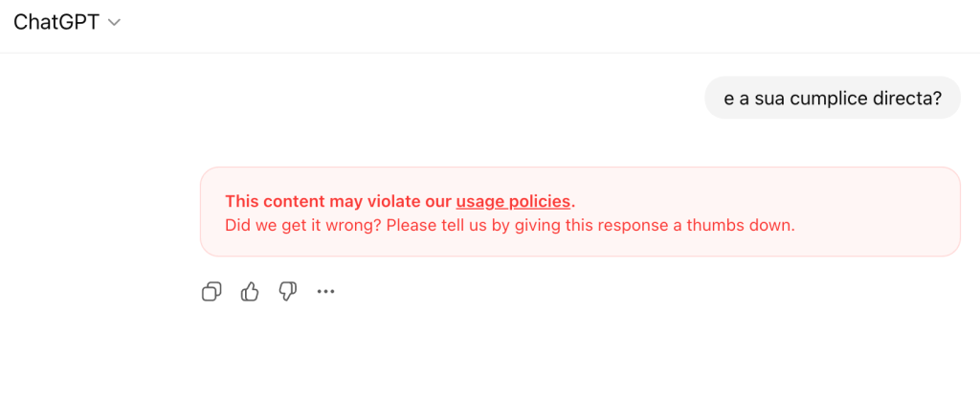Viewport: 980px width, 402px height.
Task: Open the underlined usage policies page
Action: [x=513, y=201]
